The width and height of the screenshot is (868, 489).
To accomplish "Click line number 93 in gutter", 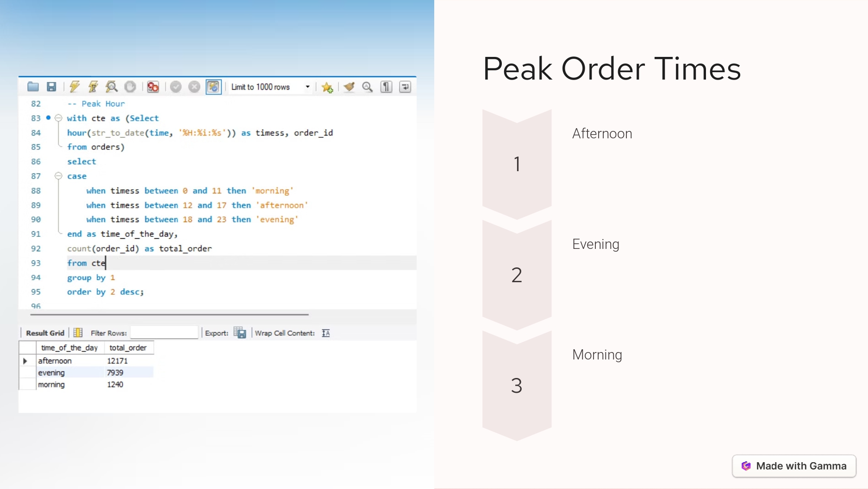I will (x=36, y=263).
